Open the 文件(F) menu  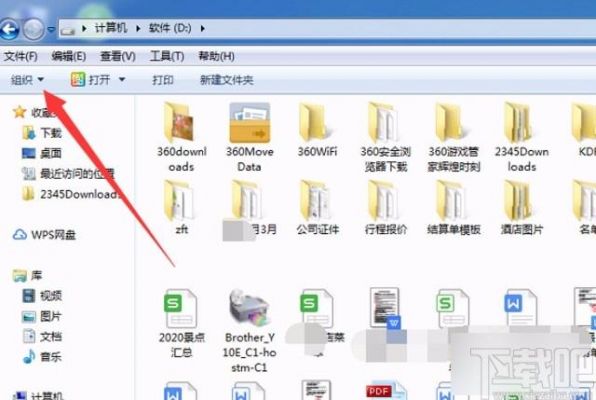click(x=21, y=57)
